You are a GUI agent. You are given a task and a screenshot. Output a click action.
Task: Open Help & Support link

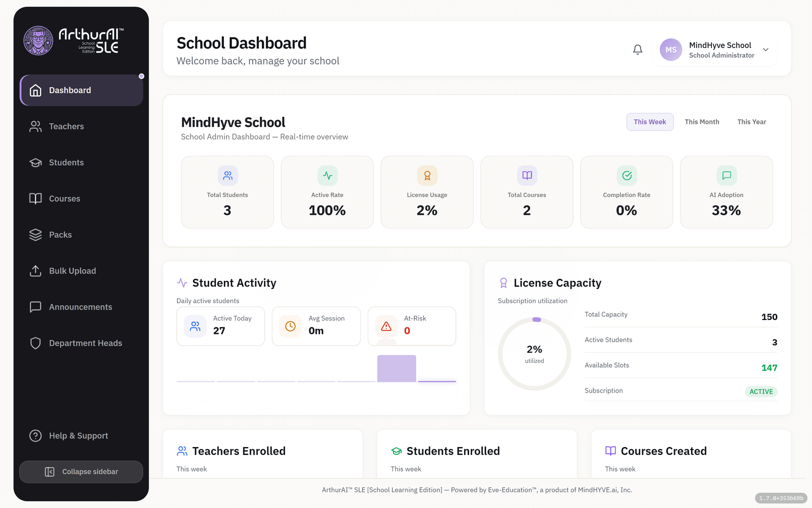pyautogui.click(x=81, y=436)
